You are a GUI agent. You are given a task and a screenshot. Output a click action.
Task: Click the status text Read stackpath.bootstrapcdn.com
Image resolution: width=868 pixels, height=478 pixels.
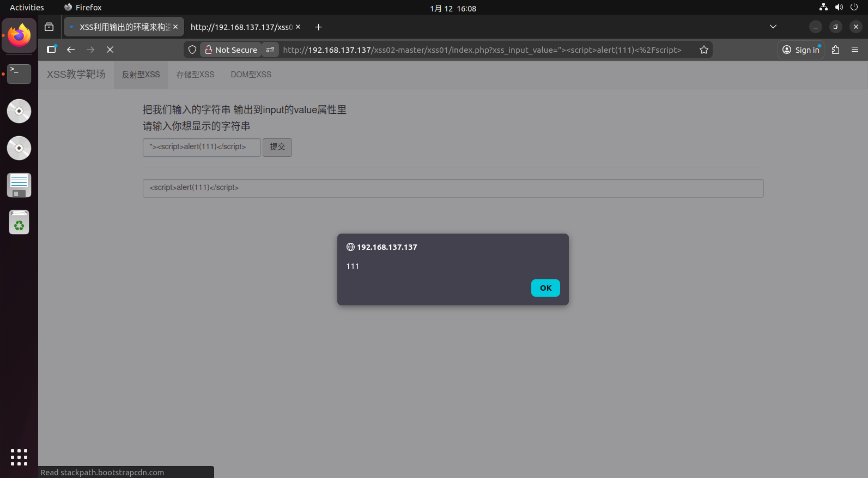102,472
